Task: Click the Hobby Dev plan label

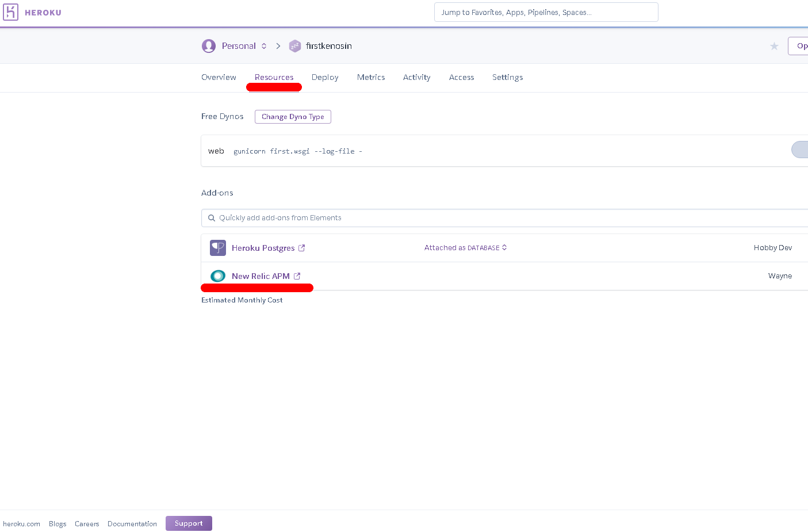Action: click(x=773, y=248)
